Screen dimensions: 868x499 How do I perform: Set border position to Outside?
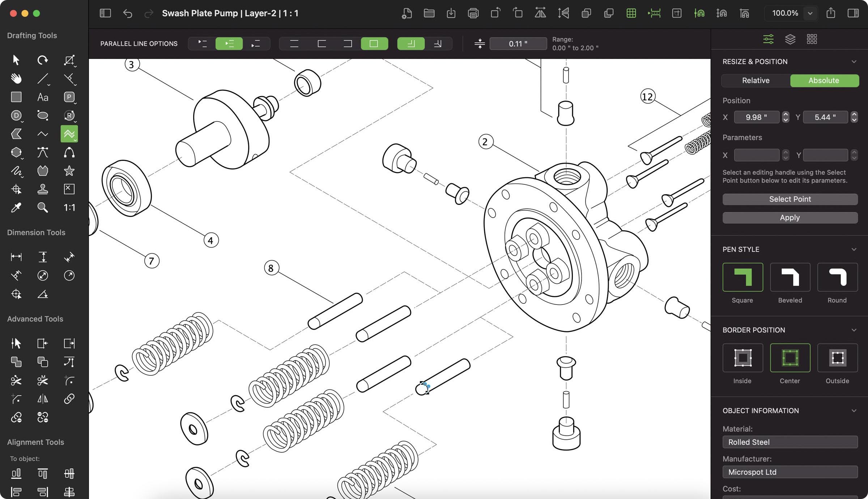click(837, 358)
